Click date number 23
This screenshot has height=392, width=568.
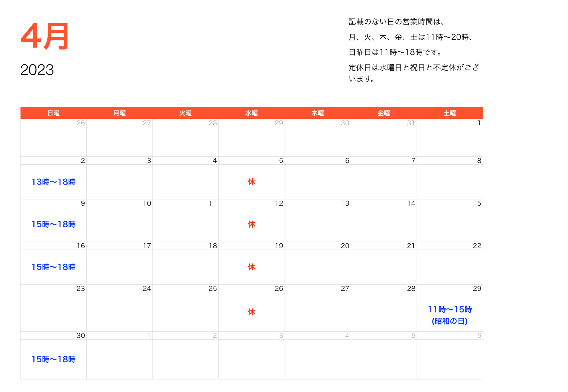[81, 289]
